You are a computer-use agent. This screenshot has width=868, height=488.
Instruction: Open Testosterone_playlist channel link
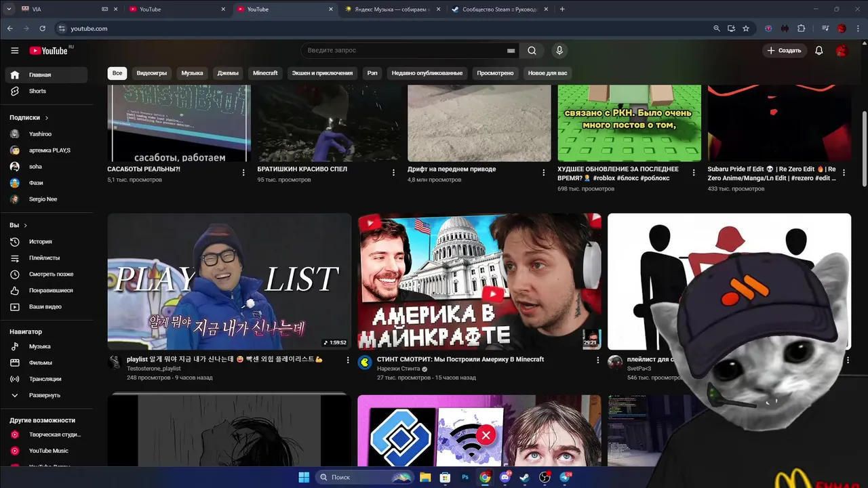click(154, 369)
